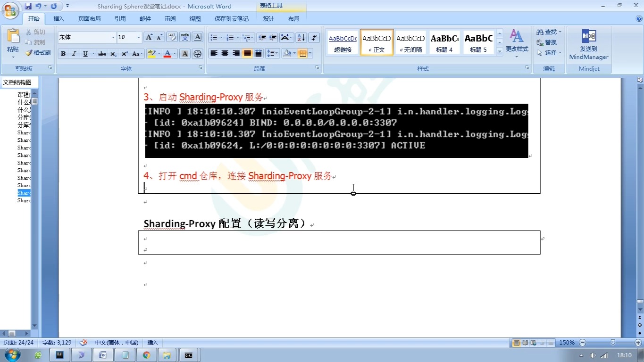Viewport: 644px width, 362px height.
Task: Save the document from quick access toolbar
Action: click(x=28, y=6)
